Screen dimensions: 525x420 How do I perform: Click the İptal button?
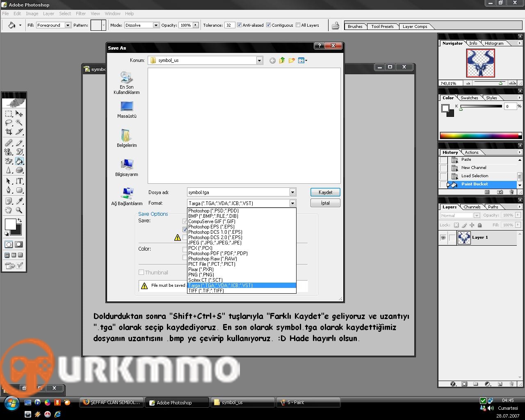point(325,203)
